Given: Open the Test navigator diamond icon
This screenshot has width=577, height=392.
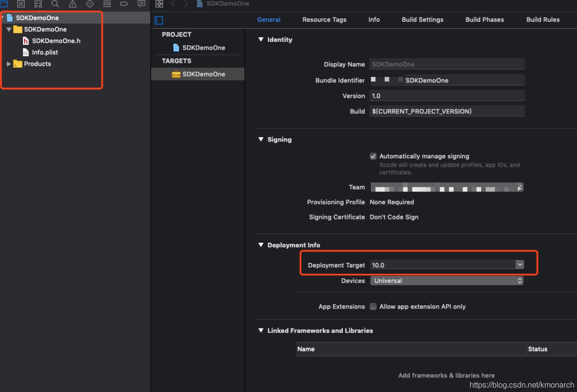Looking at the screenshot, I should click(90, 4).
